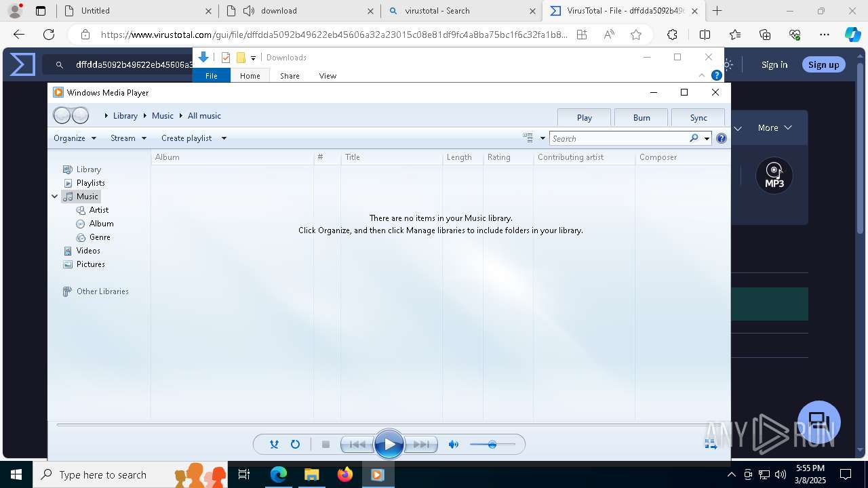Screen dimensions: 868x488
Task: Click the media library Search field
Action: pyautogui.click(x=618, y=138)
